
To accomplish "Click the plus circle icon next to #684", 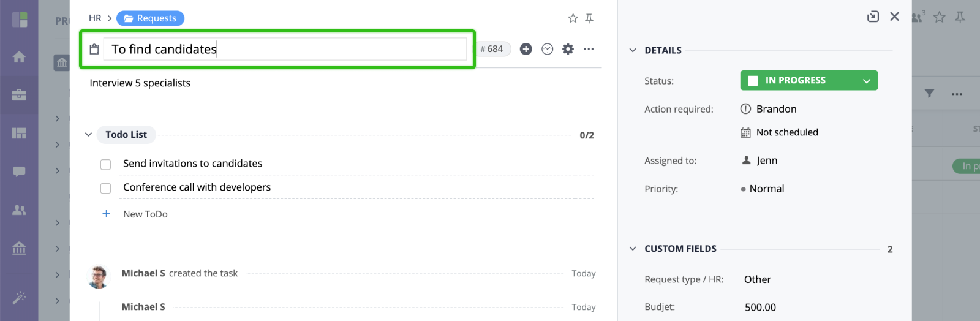I will tap(526, 49).
